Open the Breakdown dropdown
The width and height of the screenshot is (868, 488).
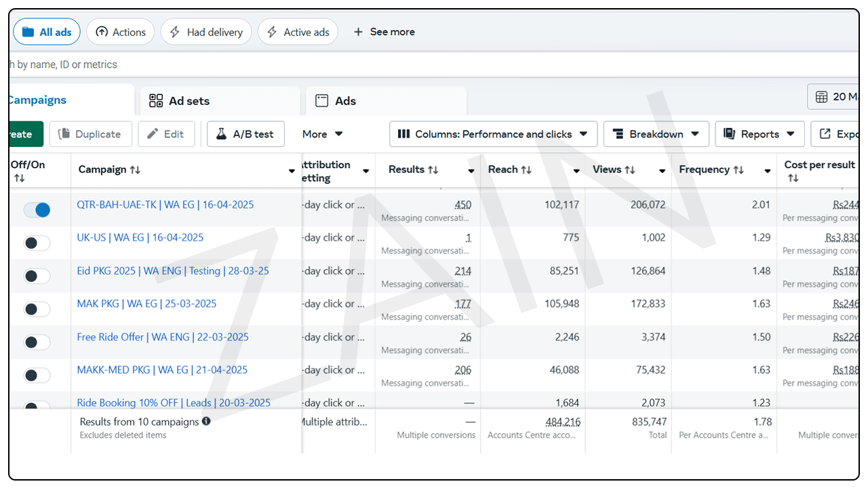click(x=656, y=134)
